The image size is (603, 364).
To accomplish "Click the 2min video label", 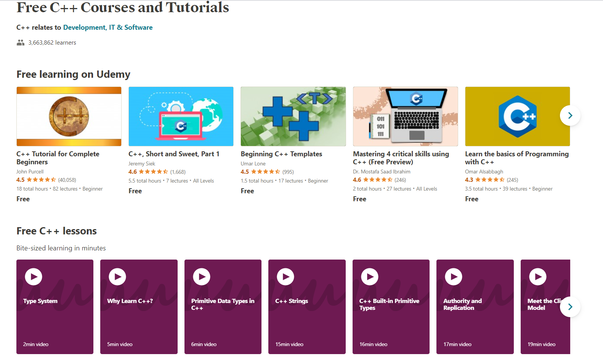I will (x=36, y=345).
